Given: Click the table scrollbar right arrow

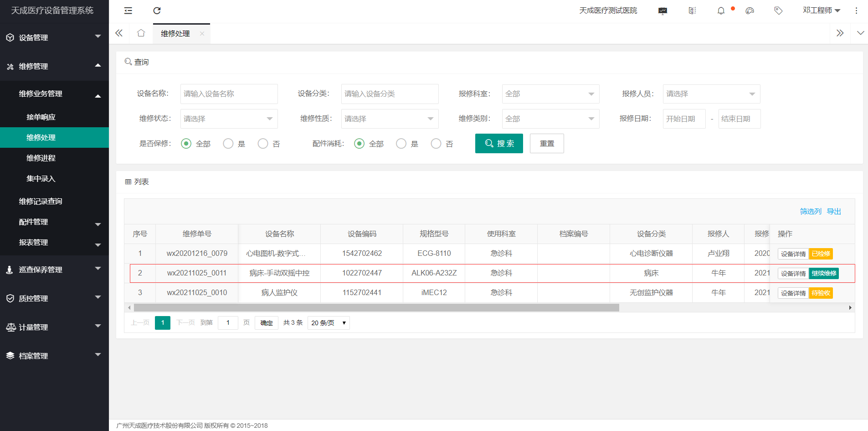Looking at the screenshot, I should click(x=850, y=307).
